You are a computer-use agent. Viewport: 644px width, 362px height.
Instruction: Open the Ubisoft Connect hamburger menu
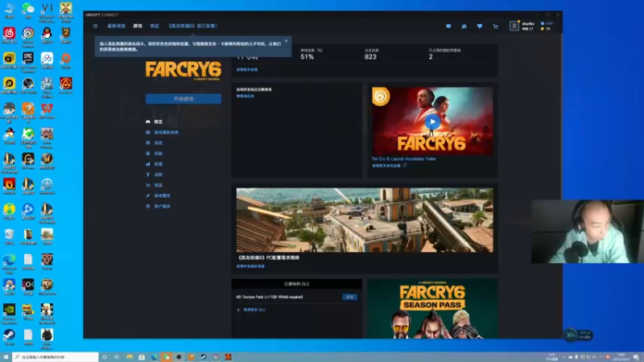coord(95,26)
